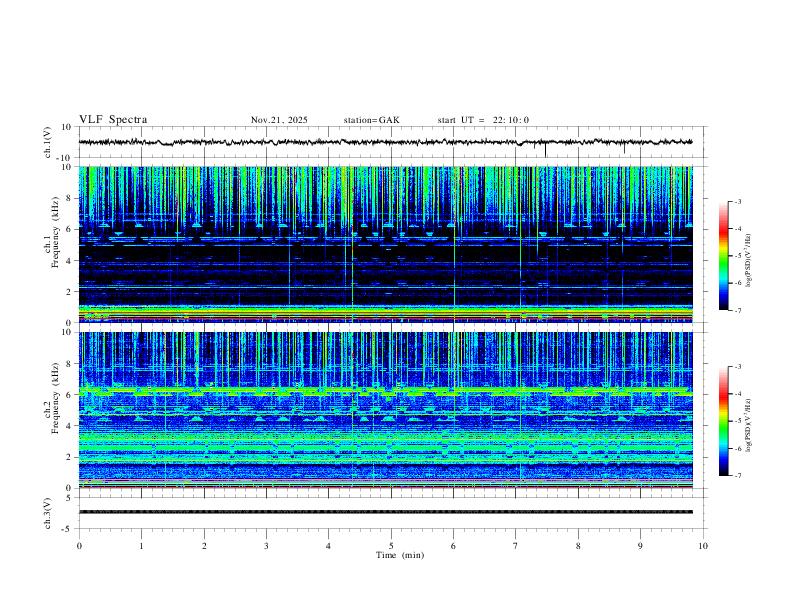Click the "-10" tick on the ch.1(V) axis

point(64,158)
